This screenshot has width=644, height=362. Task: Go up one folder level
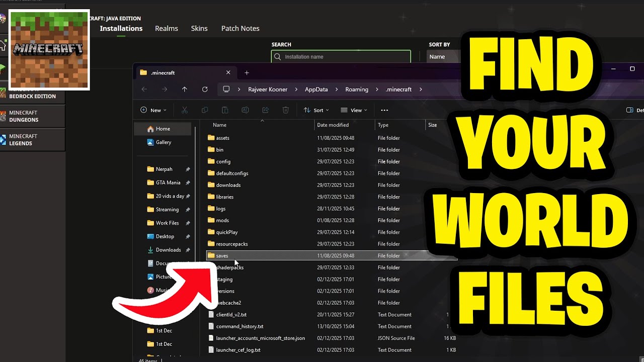pos(185,89)
